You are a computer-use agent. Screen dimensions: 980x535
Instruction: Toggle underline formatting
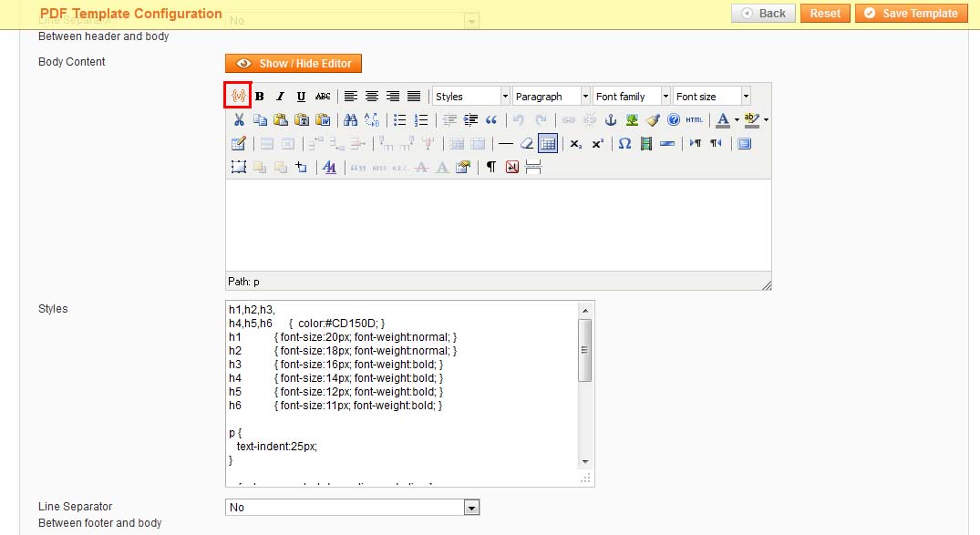pos(301,97)
